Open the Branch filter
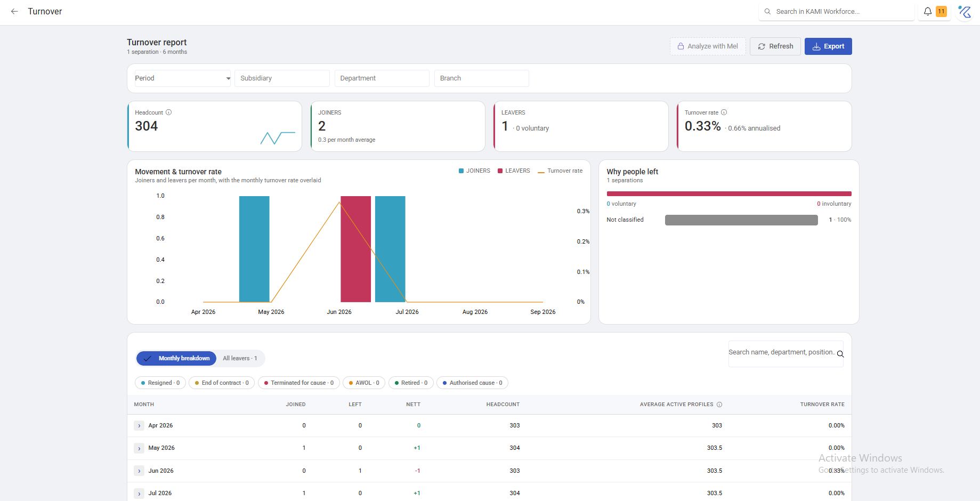The height and width of the screenshot is (501, 980). pos(481,78)
